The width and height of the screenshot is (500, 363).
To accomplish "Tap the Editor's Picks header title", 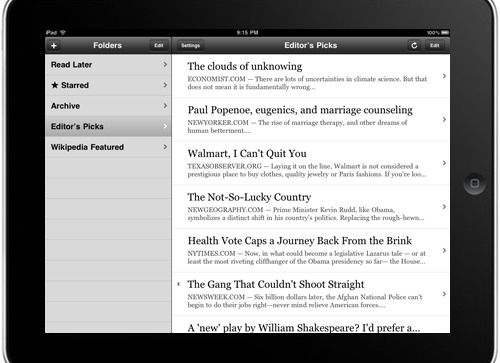I will [x=311, y=45].
